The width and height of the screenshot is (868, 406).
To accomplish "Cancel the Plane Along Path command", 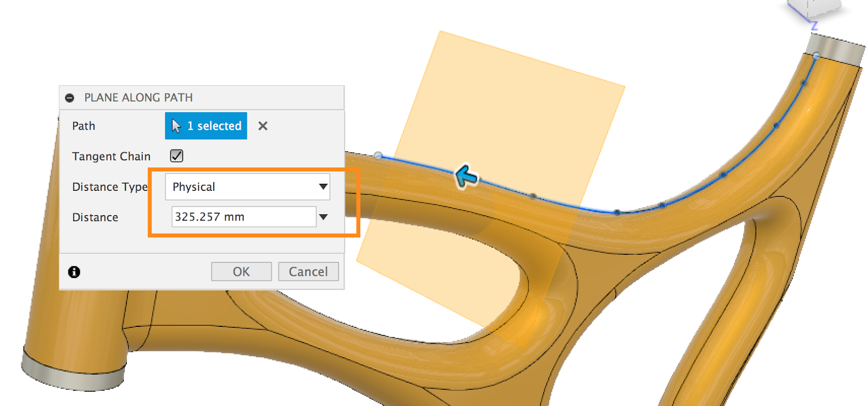I will coord(308,272).
